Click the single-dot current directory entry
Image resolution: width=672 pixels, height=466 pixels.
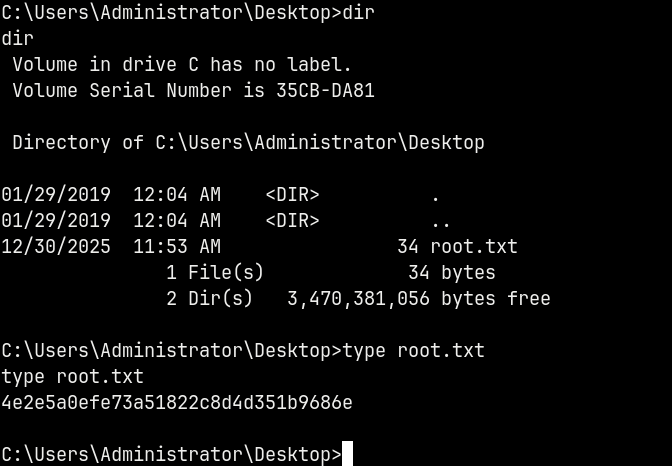pyautogui.click(x=435, y=194)
